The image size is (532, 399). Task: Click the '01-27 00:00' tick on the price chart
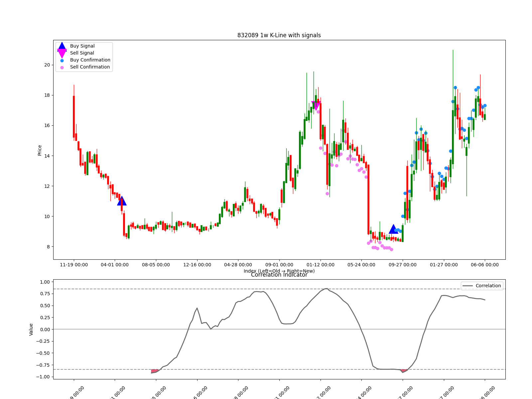pyautogui.click(x=444, y=265)
